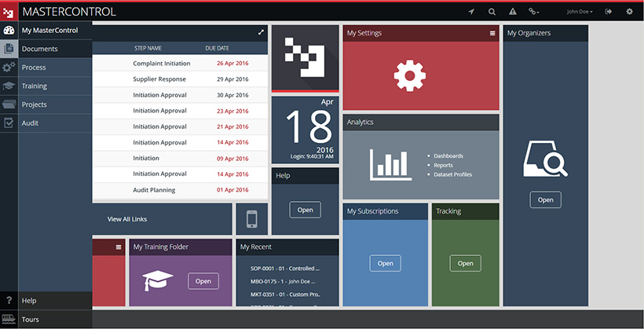Click View All Links
Viewport: 644px width, 329px height.
[x=127, y=219]
